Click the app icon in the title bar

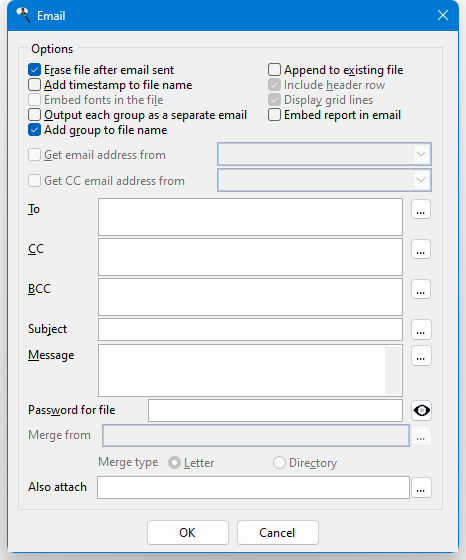point(24,15)
